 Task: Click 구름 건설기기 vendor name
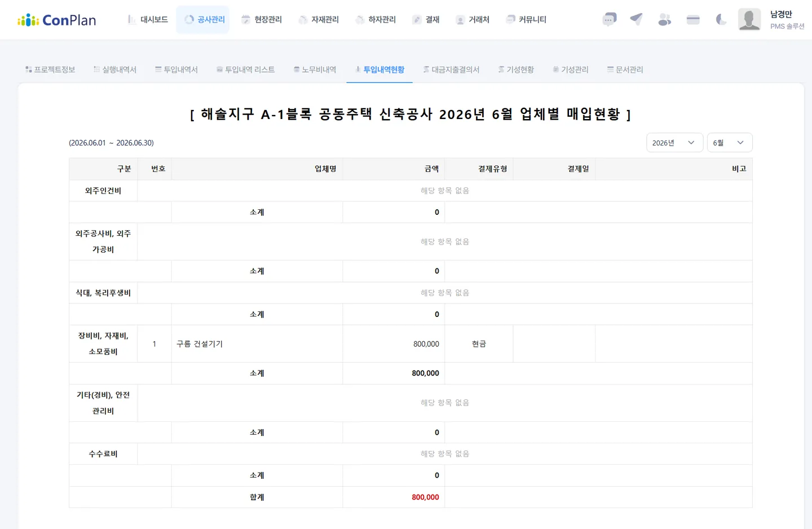click(200, 344)
